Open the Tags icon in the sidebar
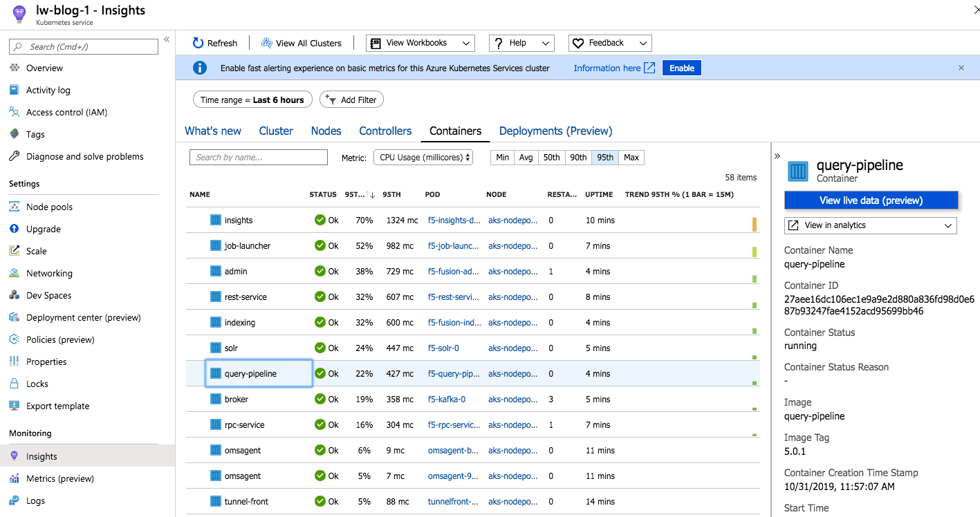This screenshot has width=980, height=517. click(15, 134)
